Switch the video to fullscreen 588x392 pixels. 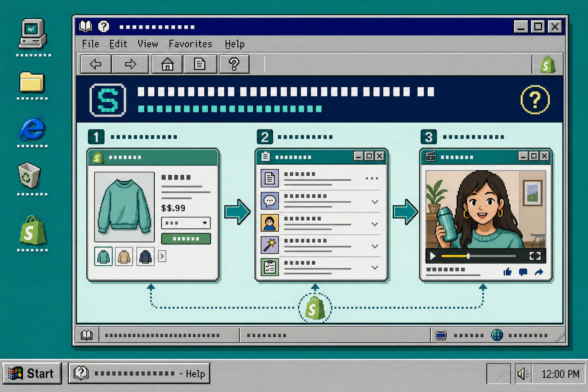tap(535, 256)
